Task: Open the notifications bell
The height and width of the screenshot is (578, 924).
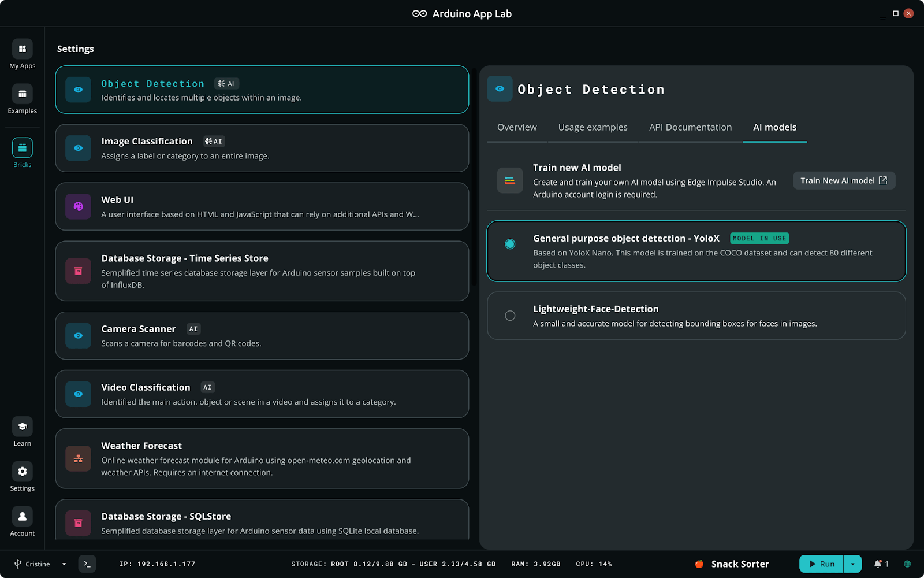Action: [878, 564]
